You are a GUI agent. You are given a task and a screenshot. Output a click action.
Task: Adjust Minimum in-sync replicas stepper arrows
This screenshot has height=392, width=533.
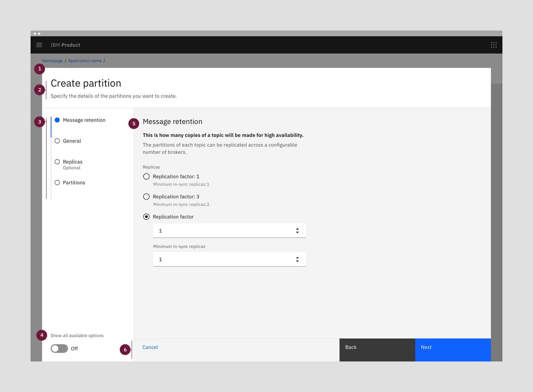[297, 259]
